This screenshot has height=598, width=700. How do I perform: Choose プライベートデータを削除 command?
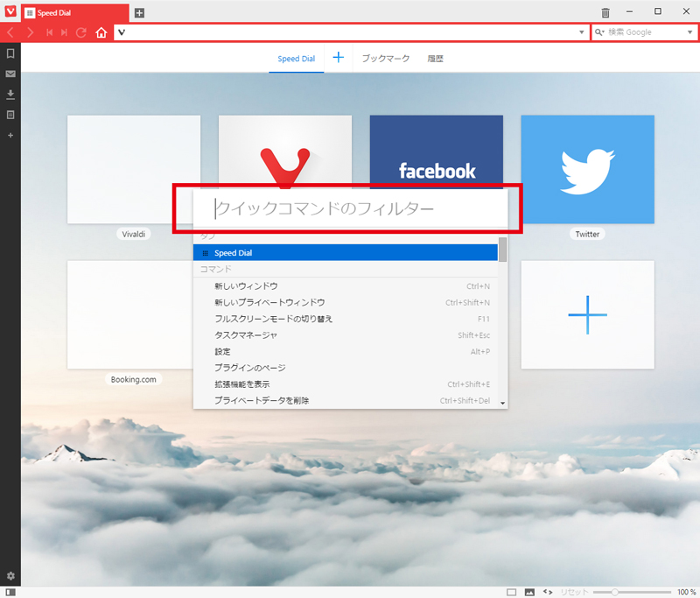click(345, 400)
